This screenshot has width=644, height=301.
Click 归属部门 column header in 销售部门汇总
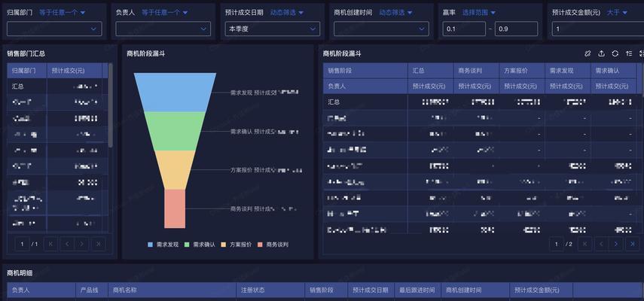(26, 71)
